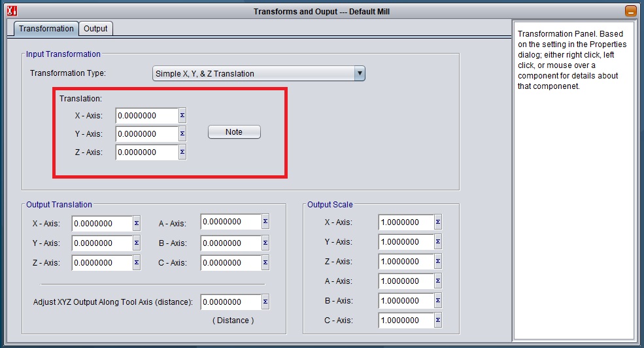Switch to the Output tab
The width and height of the screenshot is (644, 348).
pyautogui.click(x=95, y=29)
